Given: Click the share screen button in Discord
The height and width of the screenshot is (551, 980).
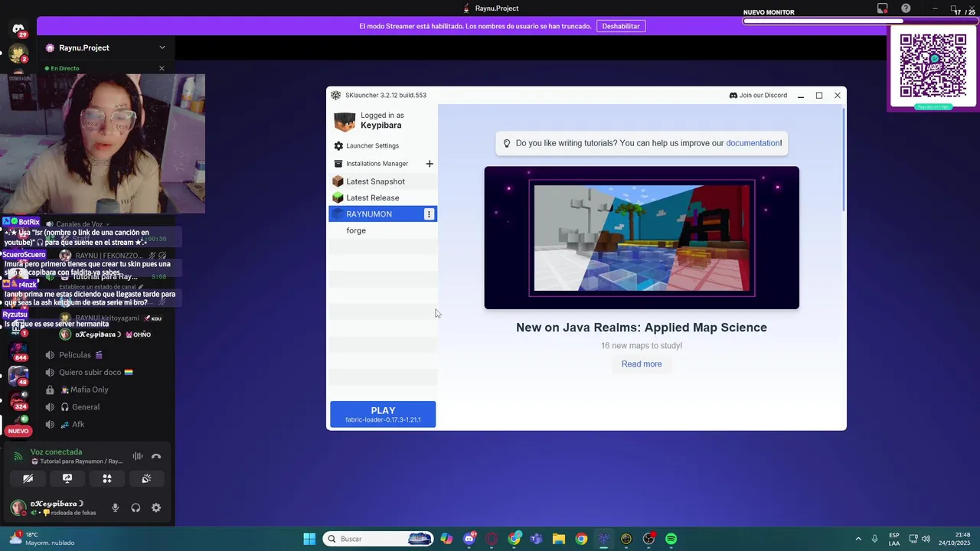Looking at the screenshot, I should tap(67, 478).
